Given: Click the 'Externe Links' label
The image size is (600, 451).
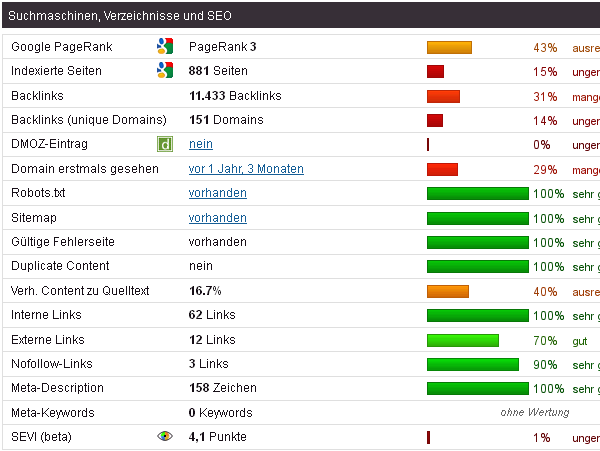Looking at the screenshot, I should coord(47,340).
